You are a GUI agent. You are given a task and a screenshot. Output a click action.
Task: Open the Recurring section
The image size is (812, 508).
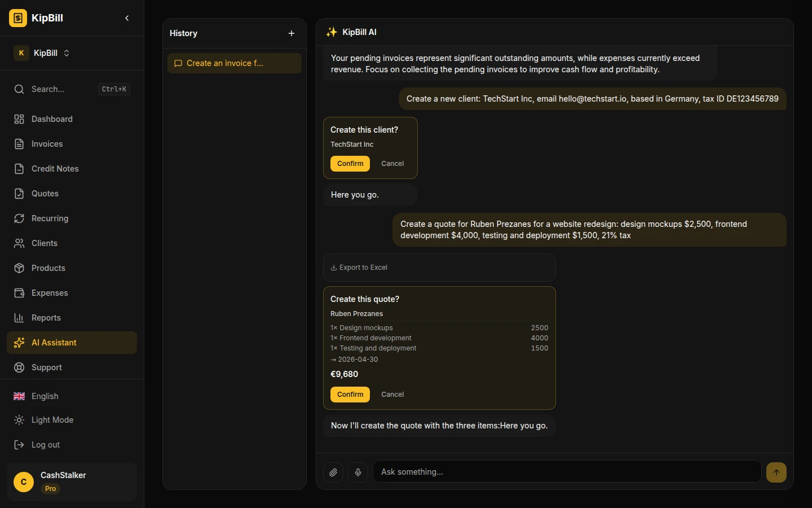[50, 218]
